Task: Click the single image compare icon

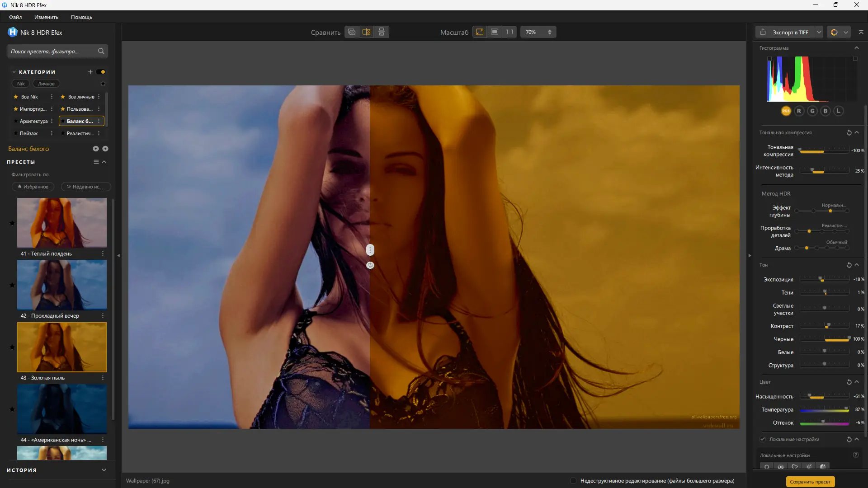Action: (352, 32)
